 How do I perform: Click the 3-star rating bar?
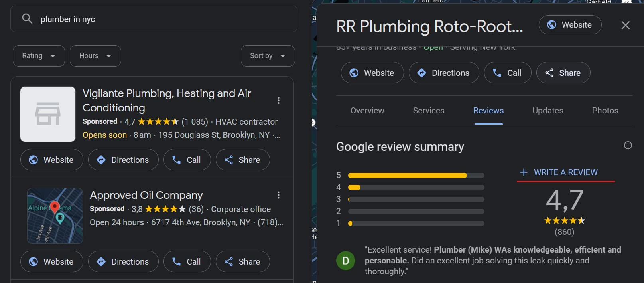416,199
